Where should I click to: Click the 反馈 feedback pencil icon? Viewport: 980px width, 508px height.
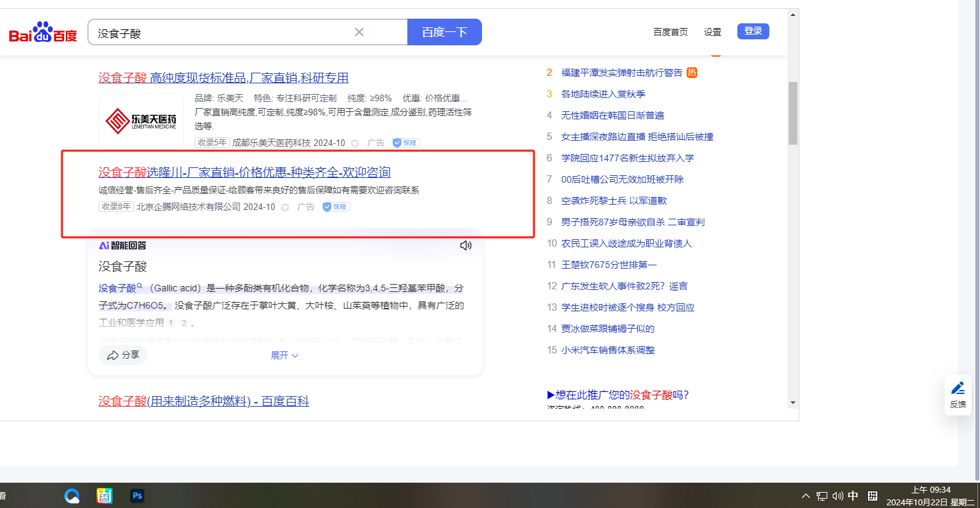pos(957,389)
